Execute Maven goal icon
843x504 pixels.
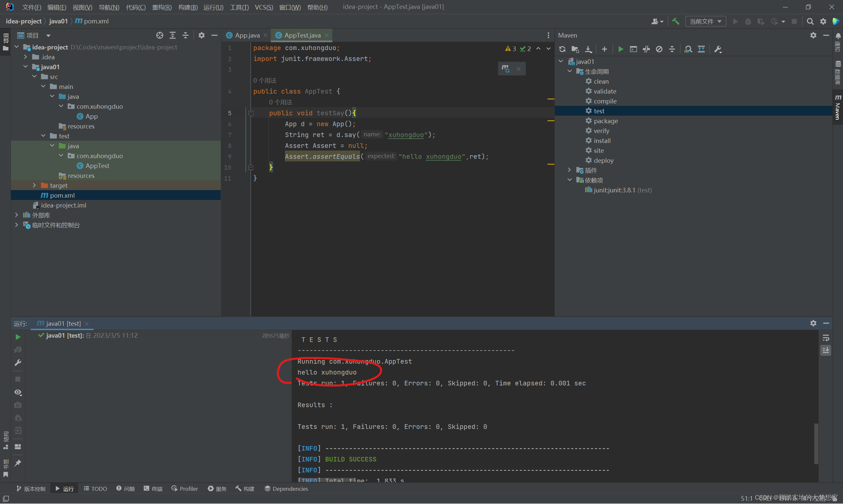633,49
